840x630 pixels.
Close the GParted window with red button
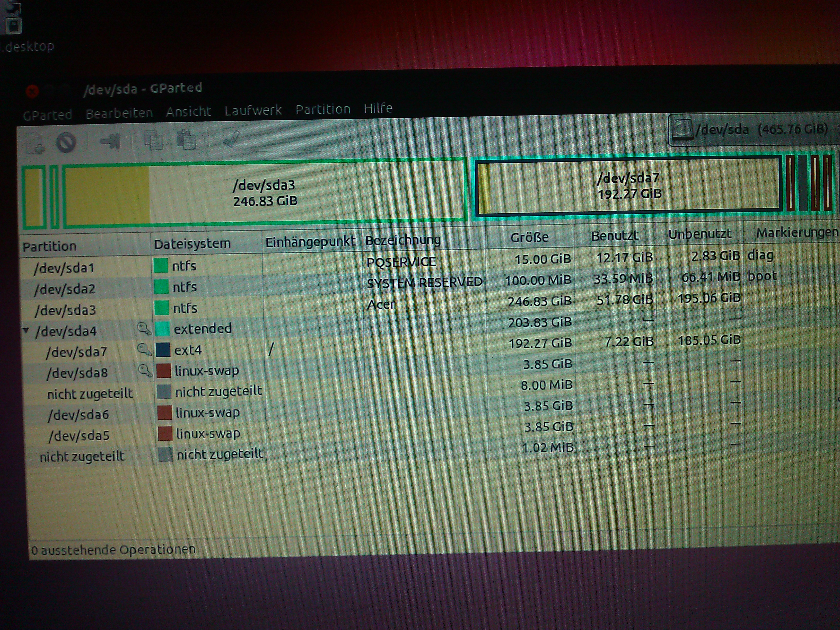pyautogui.click(x=32, y=91)
